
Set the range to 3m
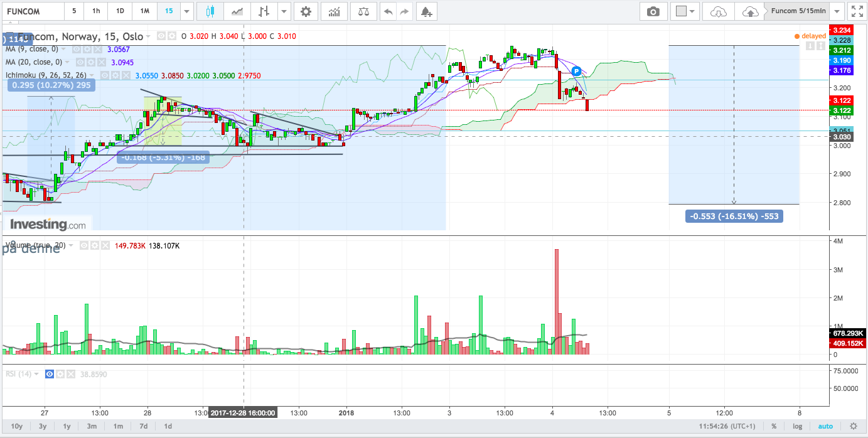pos(92,426)
